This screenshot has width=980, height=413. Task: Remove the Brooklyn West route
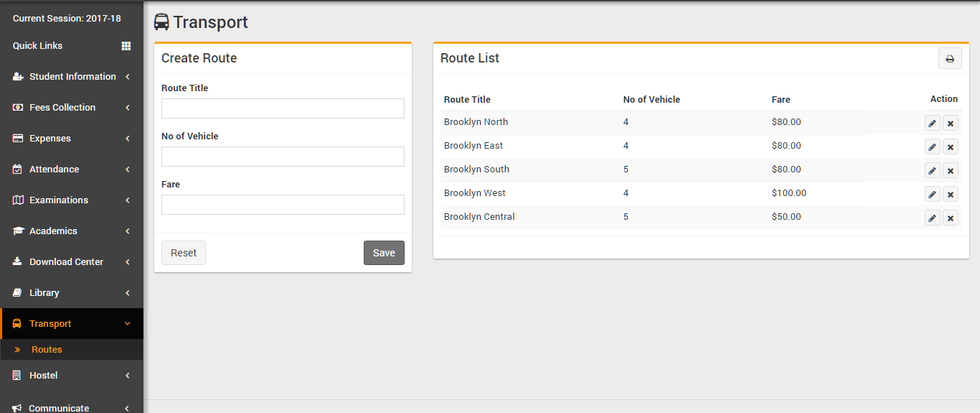(951, 195)
